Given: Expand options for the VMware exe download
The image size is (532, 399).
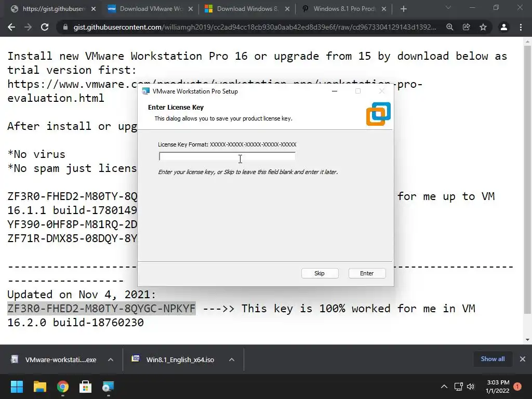Looking at the screenshot, I should [111, 360].
